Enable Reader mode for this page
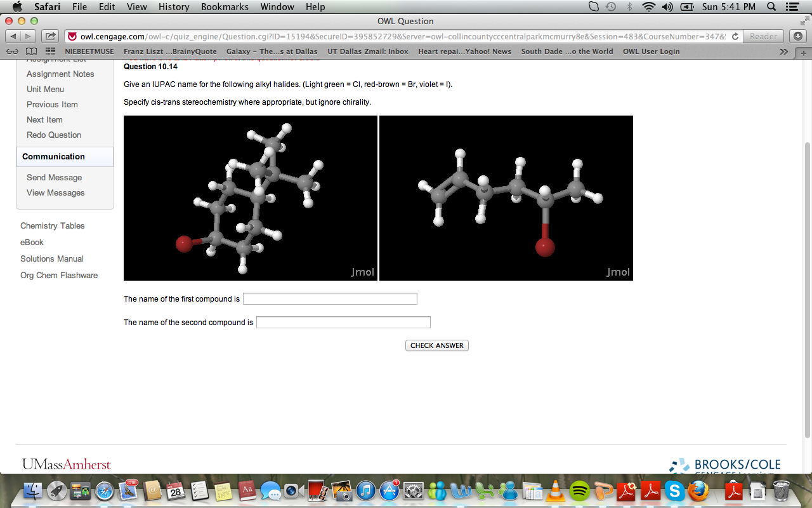This screenshot has width=812, height=508. click(x=763, y=36)
